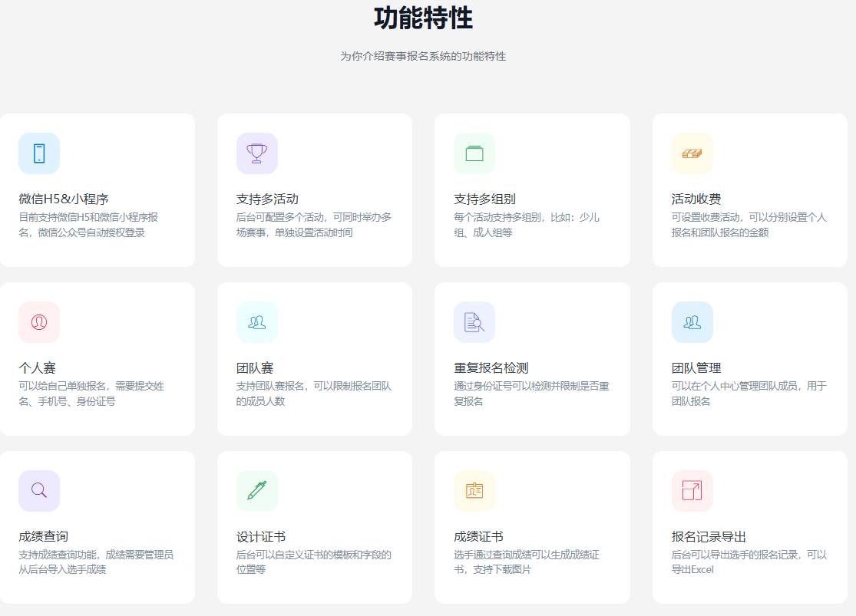856x616 pixels.
Task: Click the red person icon for 个人赛
Action: pyautogui.click(x=38, y=322)
